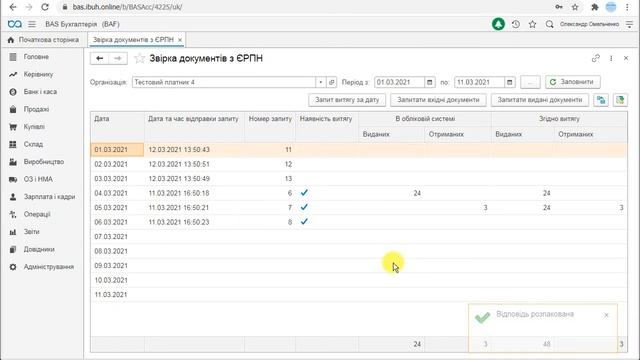Open the search magnifier in BAS header

tap(549, 24)
